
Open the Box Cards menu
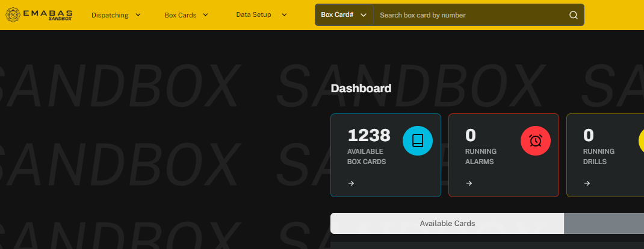point(181,15)
